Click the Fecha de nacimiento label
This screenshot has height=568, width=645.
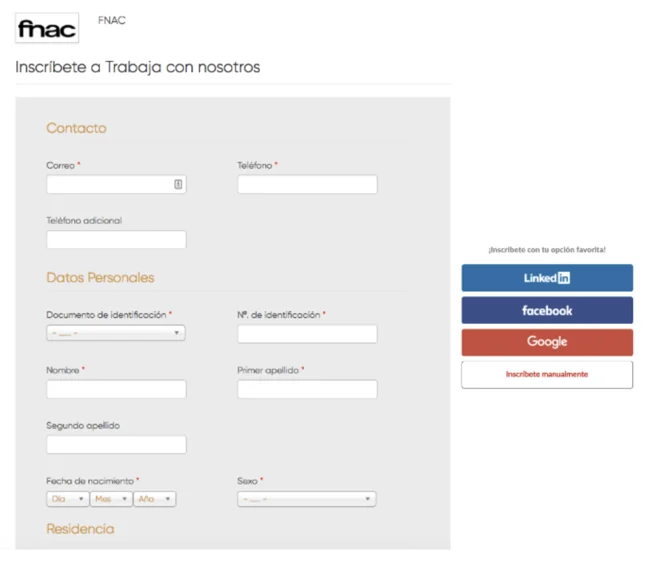click(90, 481)
